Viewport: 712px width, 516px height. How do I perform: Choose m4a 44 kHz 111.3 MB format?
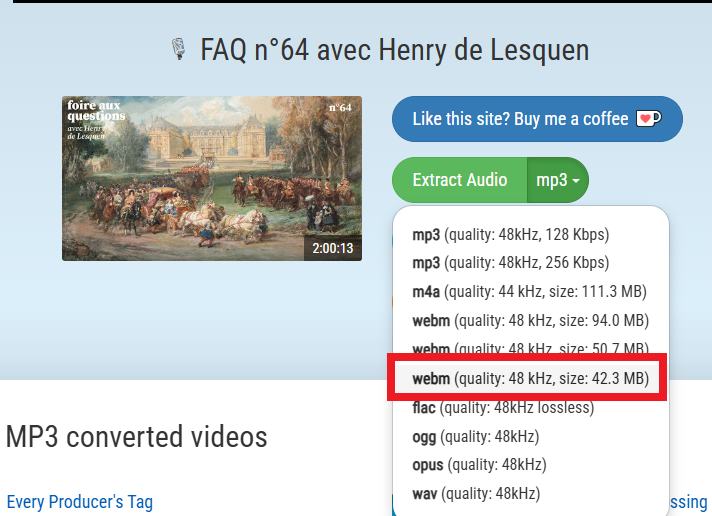tap(529, 291)
